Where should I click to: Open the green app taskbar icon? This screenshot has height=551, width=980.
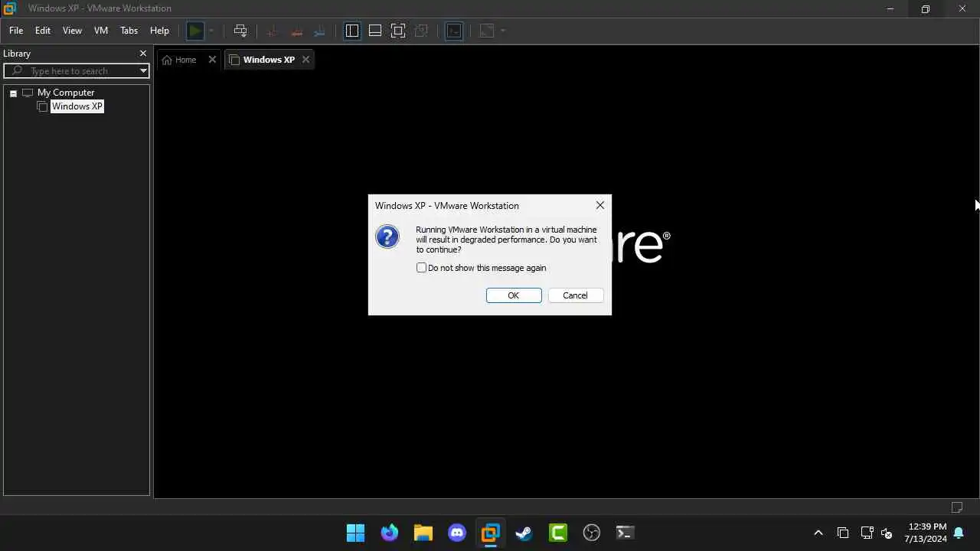click(558, 533)
